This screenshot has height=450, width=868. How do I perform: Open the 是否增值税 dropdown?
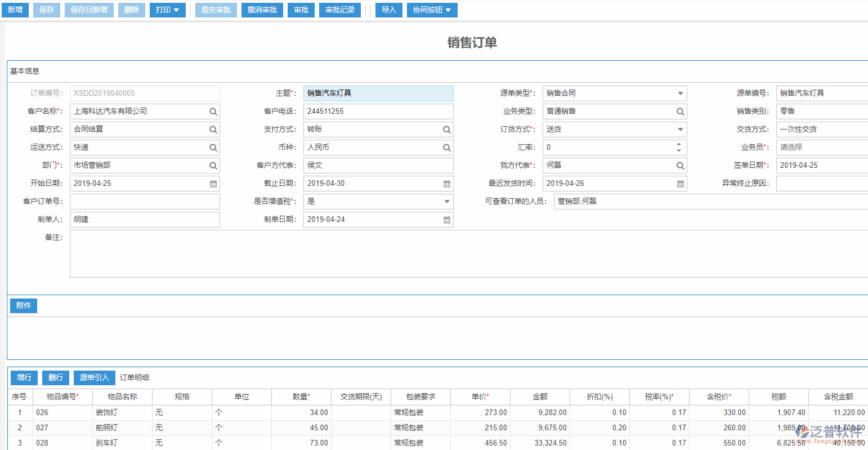pyautogui.click(x=447, y=202)
